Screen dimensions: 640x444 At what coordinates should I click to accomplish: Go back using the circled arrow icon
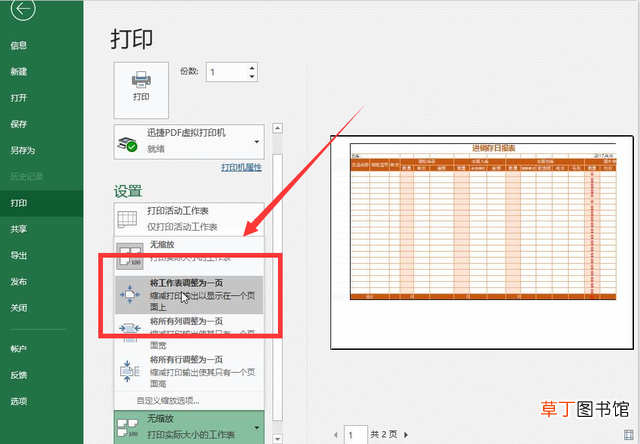point(23,8)
